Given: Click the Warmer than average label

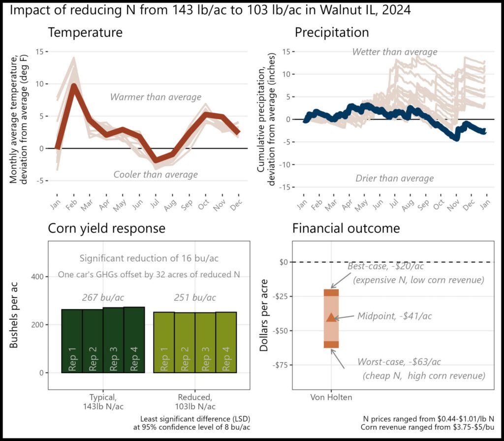Looking at the screenshot, I should [x=156, y=97].
